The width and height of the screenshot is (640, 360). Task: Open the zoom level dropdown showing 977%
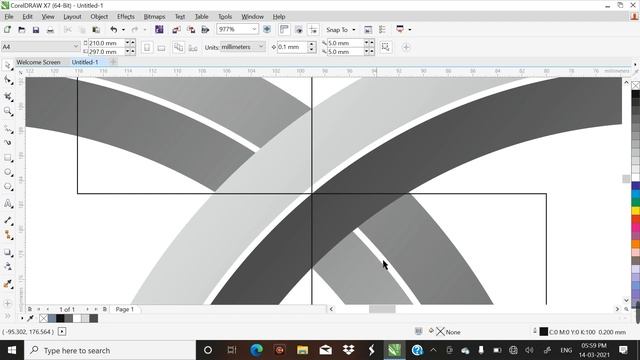point(254,29)
